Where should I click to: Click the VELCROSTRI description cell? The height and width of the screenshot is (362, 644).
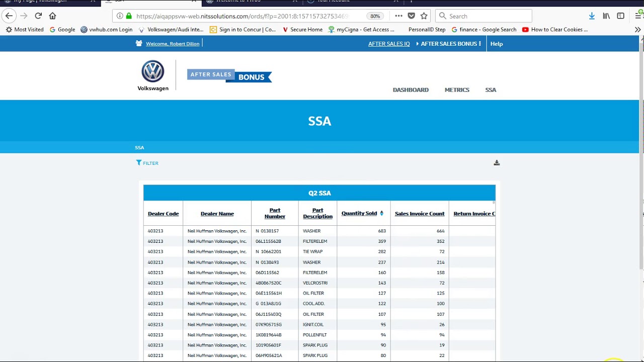[315, 283]
